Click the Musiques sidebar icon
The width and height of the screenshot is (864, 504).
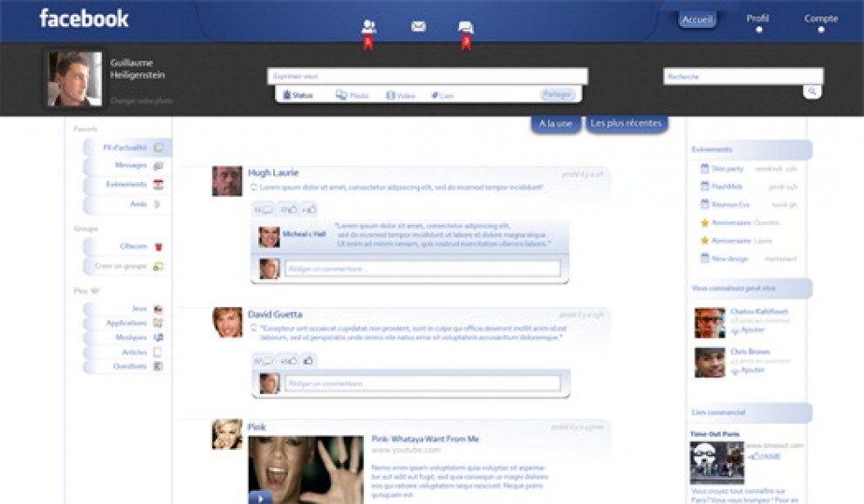tap(158, 337)
